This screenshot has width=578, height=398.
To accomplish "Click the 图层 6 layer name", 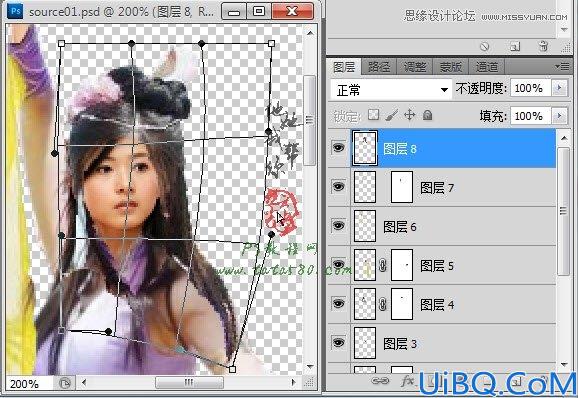I will [400, 227].
